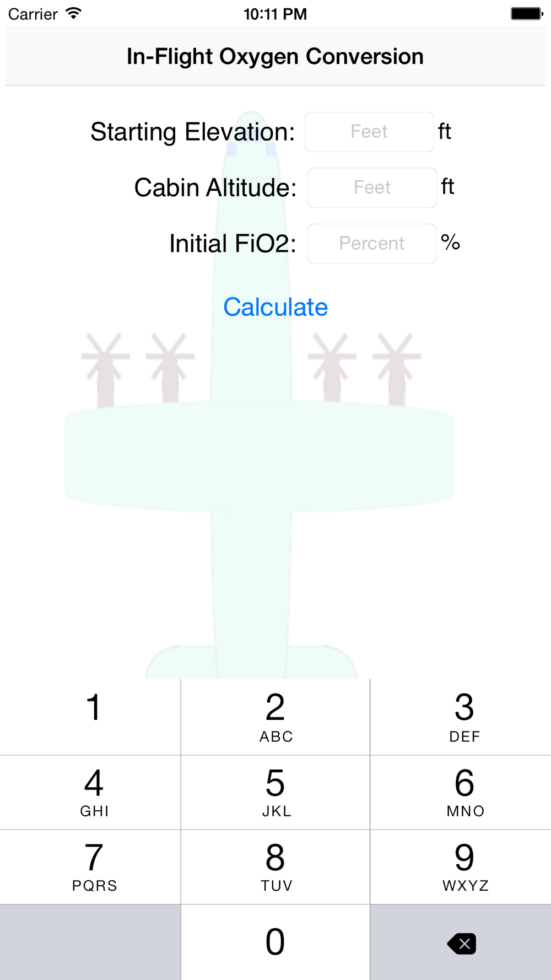Tap the 8 TUV key
Image resolution: width=551 pixels, height=980 pixels.
point(275,867)
